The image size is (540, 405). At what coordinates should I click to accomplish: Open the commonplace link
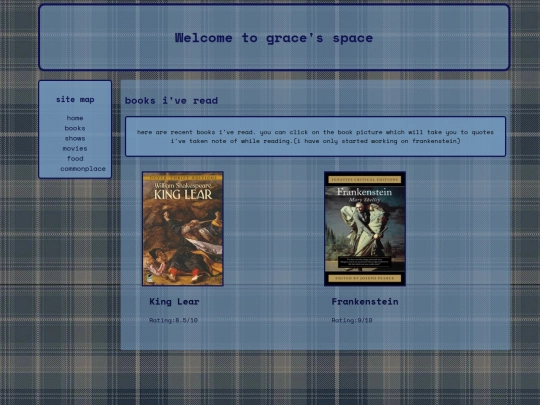coord(83,169)
